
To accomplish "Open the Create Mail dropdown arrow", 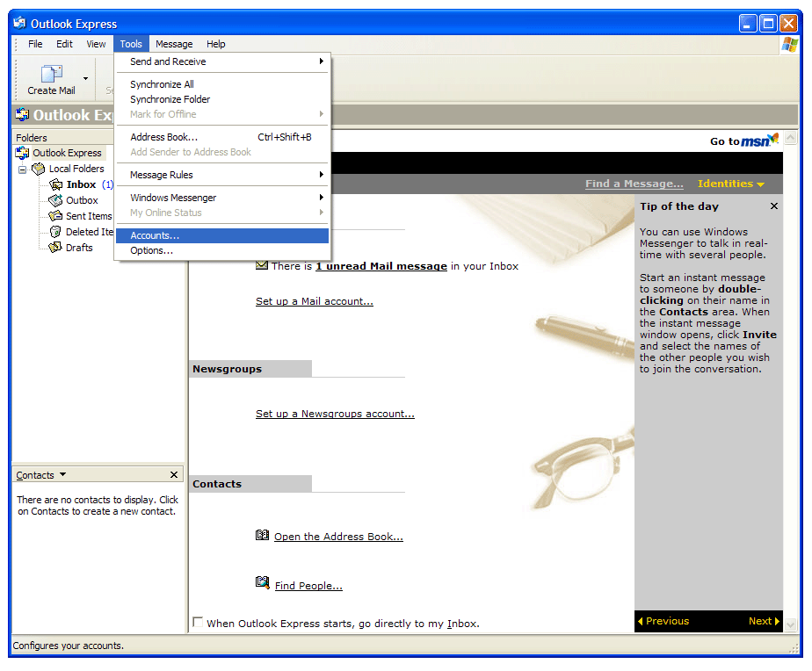I will click(85, 79).
